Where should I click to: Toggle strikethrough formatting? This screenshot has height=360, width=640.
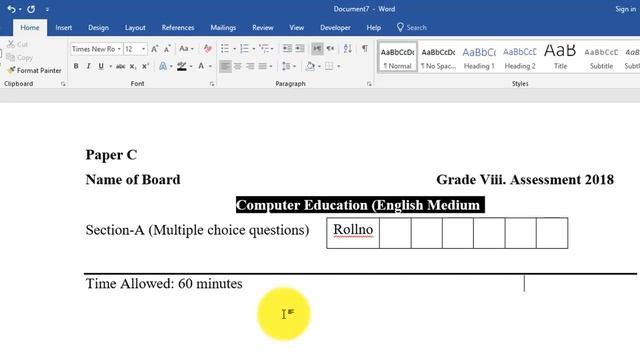(120, 66)
